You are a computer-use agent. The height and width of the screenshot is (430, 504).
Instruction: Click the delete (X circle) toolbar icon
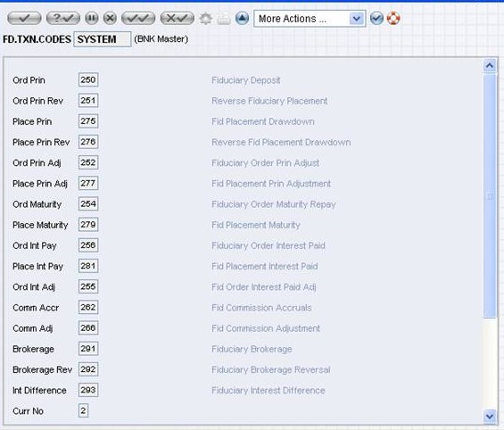(x=110, y=18)
